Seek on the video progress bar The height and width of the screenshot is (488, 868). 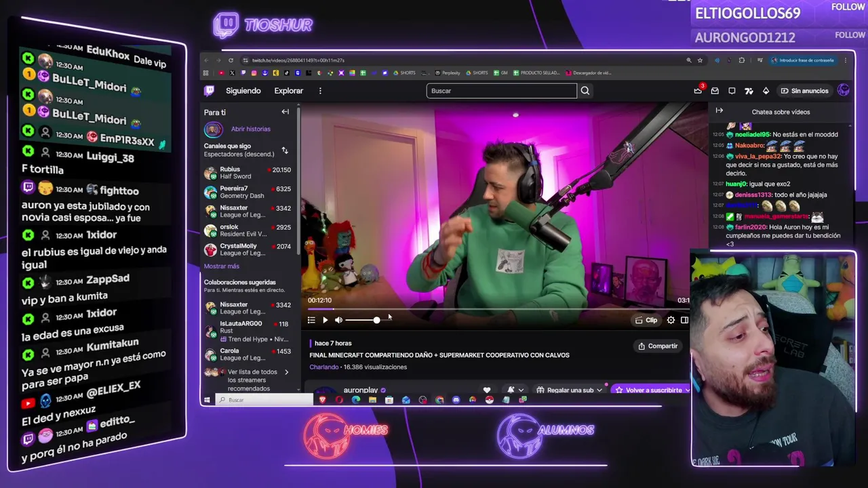point(498,309)
